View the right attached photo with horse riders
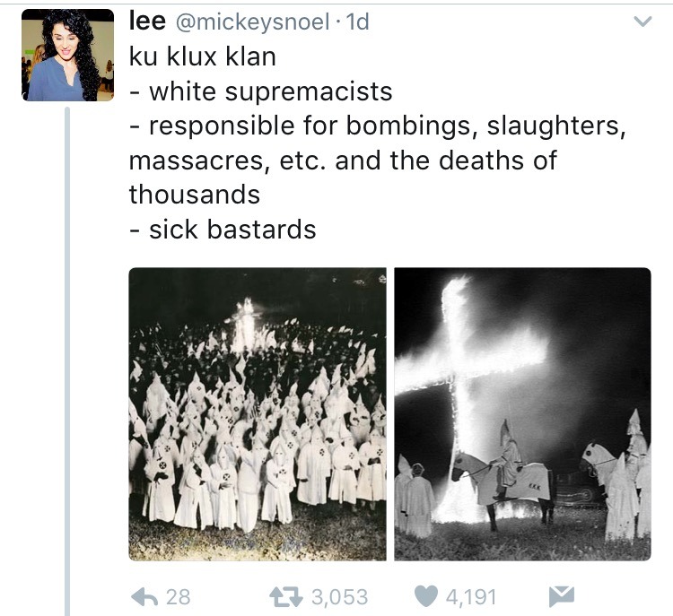This screenshot has height=616, width=673. (522, 414)
